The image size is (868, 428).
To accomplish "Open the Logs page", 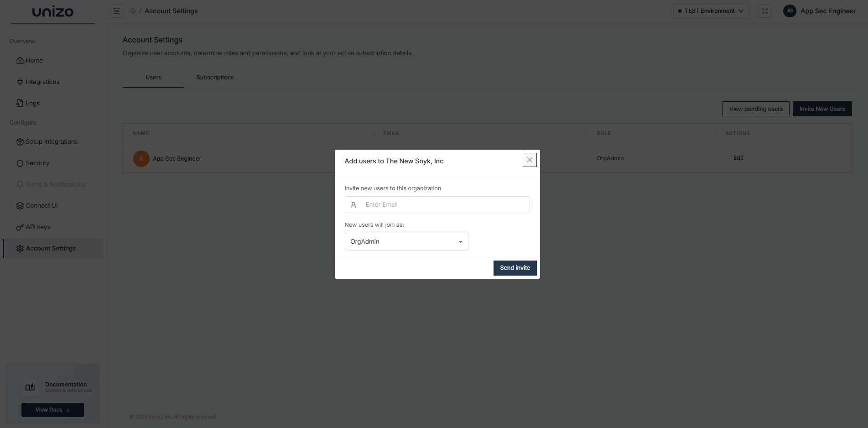I will [x=32, y=103].
